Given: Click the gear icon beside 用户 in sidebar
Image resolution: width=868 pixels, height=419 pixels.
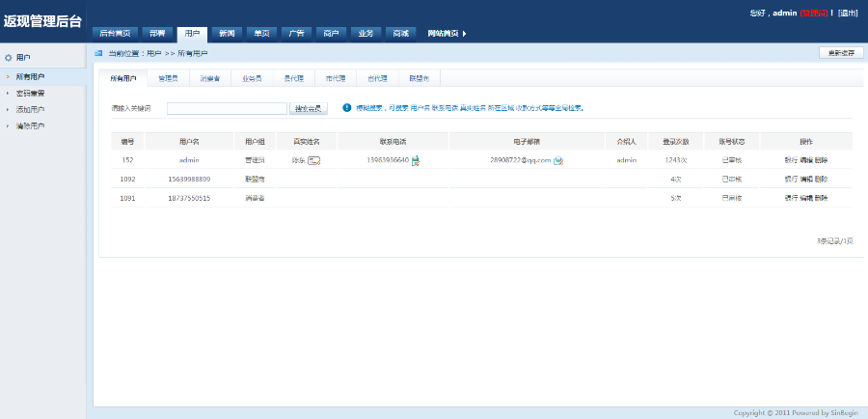Looking at the screenshot, I should point(9,58).
